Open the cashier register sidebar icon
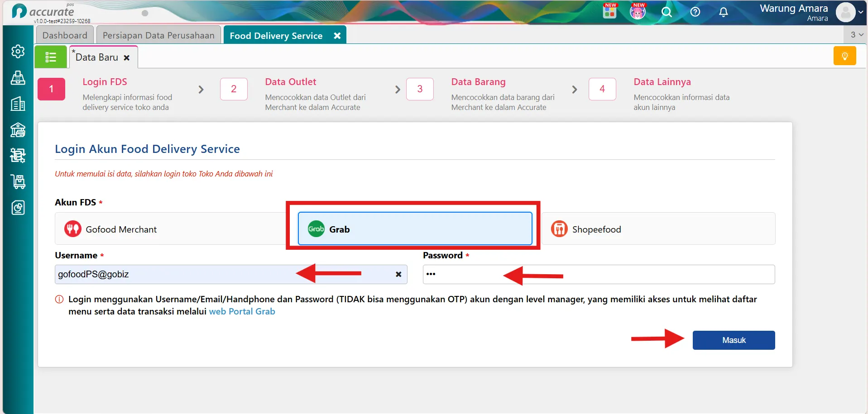The width and height of the screenshot is (868, 414). (18, 78)
